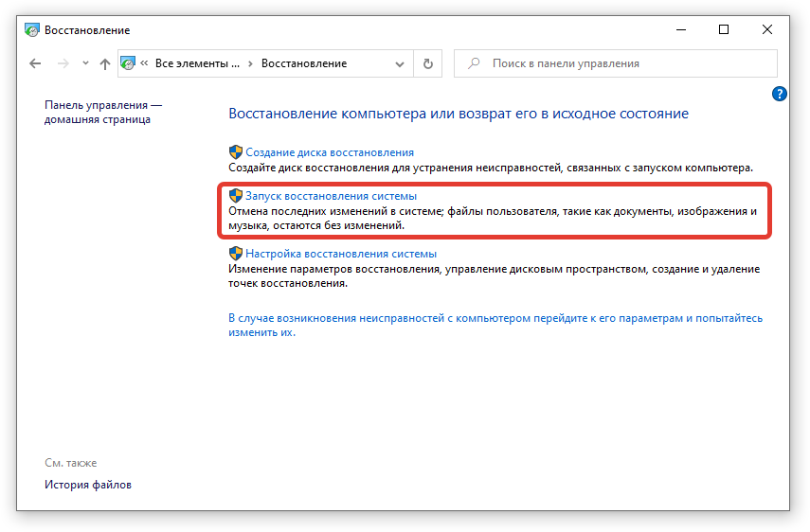Refresh the Восстановление page
Image resolution: width=810 pixels, height=532 pixels.
428,63
